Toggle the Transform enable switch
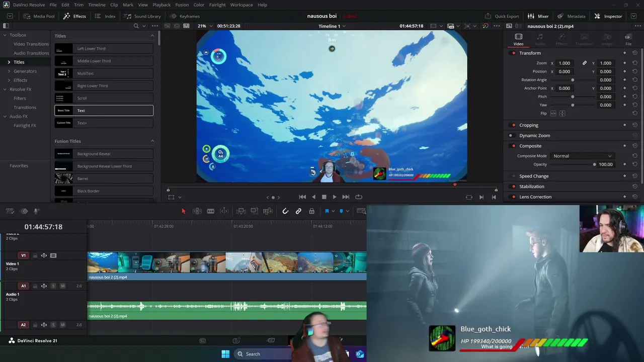The image size is (644, 362). coord(513,53)
